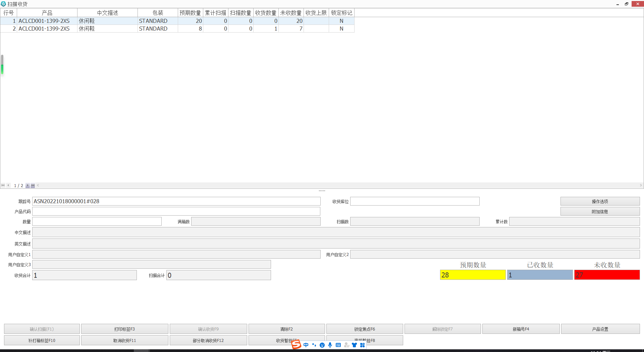
Task: Click the scan receiving window app icon
Action: (x=3, y=4)
